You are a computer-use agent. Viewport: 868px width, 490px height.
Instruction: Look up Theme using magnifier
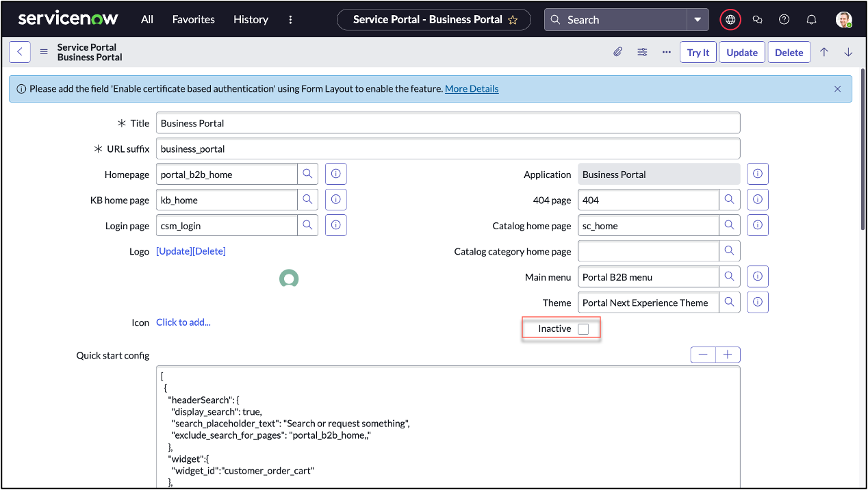coord(729,302)
